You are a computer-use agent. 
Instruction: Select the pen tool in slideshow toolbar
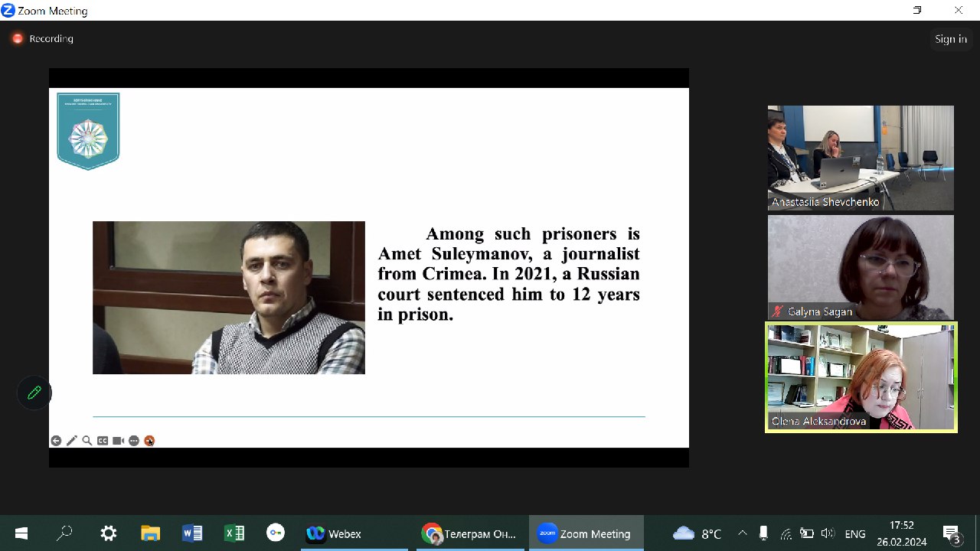72,441
